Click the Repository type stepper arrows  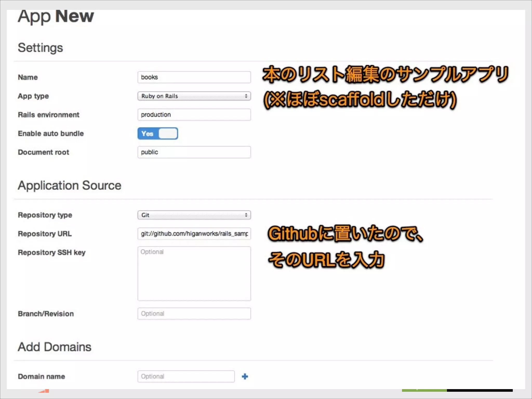click(246, 215)
